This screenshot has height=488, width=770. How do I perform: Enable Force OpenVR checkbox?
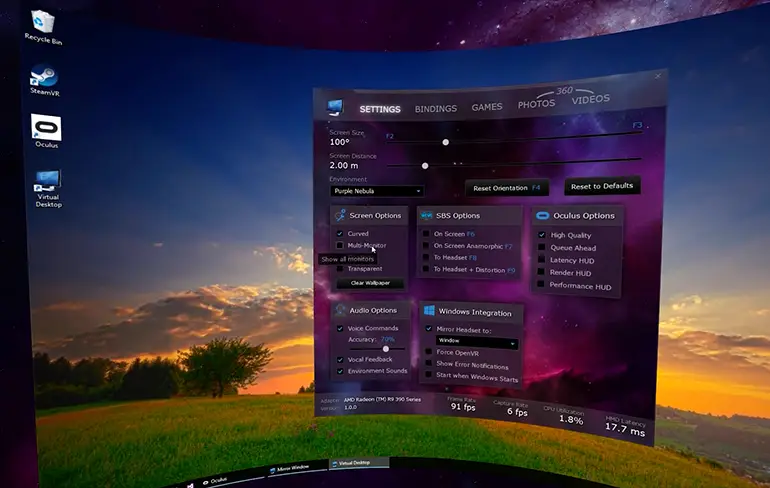pos(428,352)
